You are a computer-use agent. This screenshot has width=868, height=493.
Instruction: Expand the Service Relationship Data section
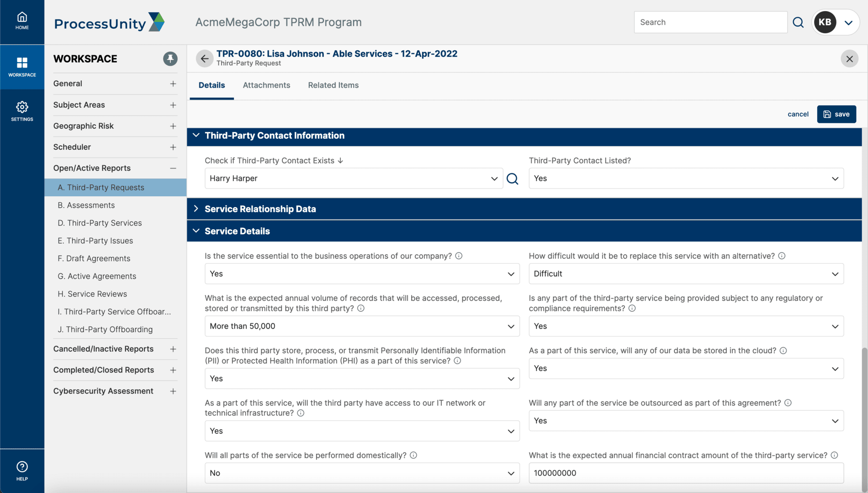[196, 209]
